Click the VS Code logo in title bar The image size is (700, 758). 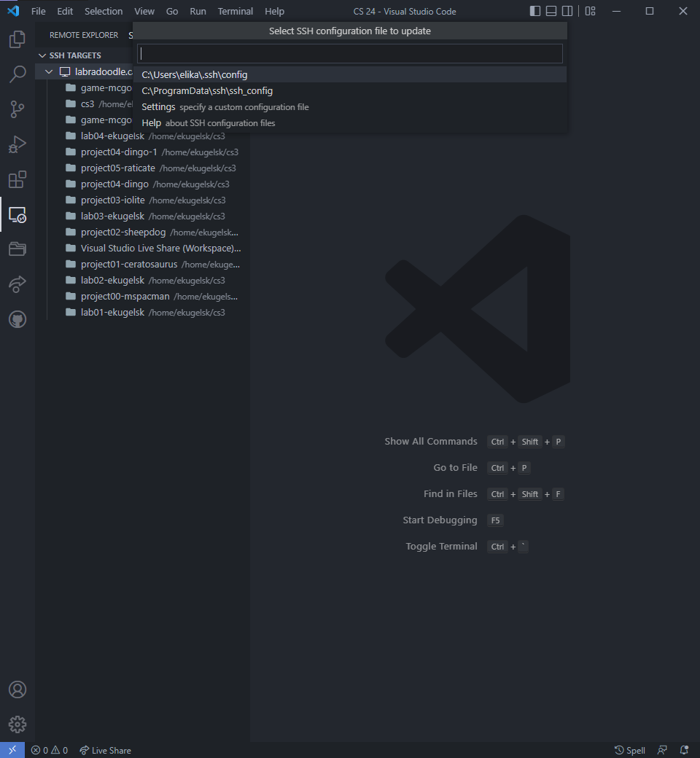pos(13,11)
